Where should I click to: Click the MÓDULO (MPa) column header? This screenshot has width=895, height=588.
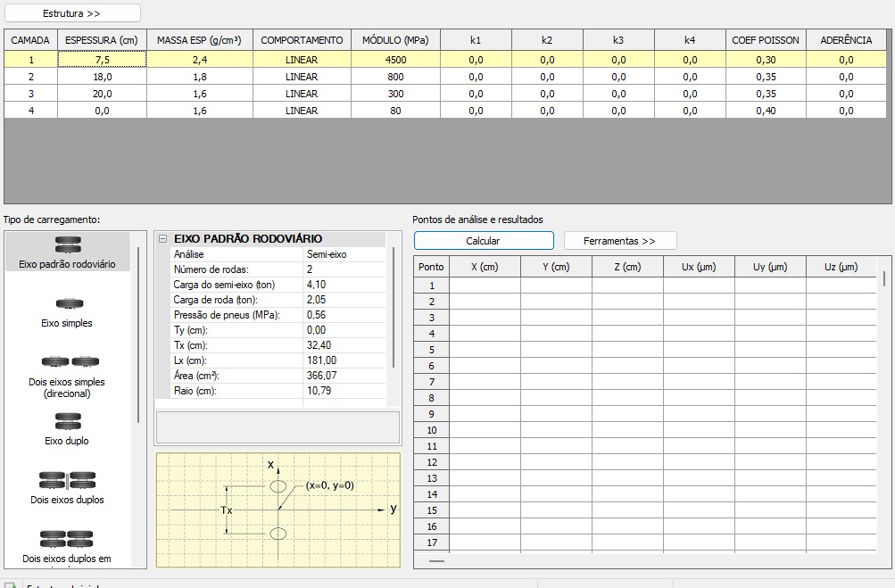coord(395,40)
